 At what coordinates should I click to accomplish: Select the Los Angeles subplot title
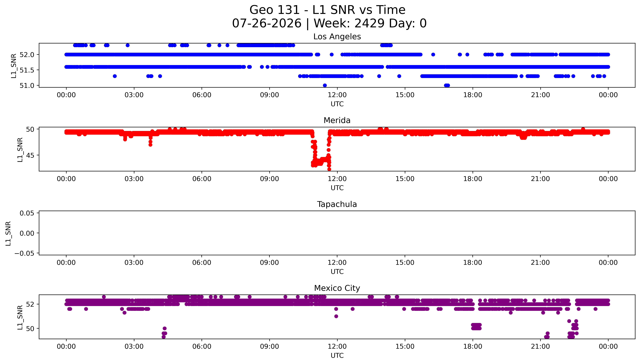pyautogui.click(x=337, y=36)
